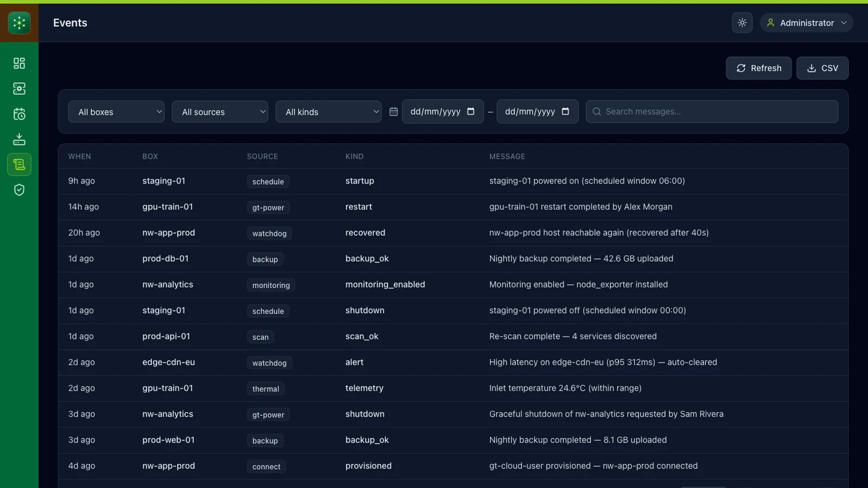Open the start date calendar picker icon
This screenshot has width=868, height=488.
471,111
